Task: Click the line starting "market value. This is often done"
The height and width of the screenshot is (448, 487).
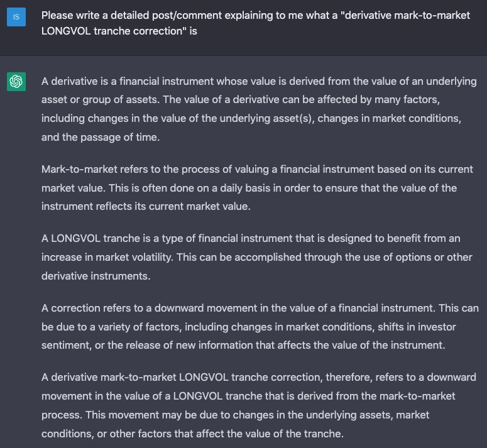Action: (x=249, y=188)
